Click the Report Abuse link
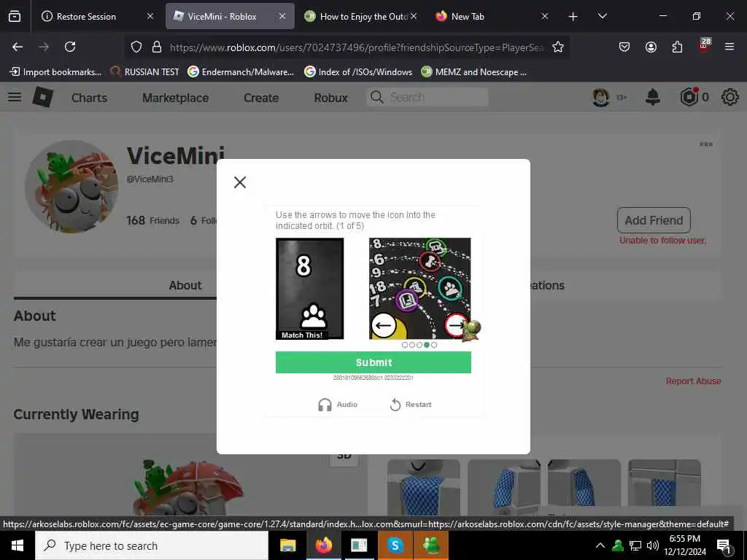747x560 pixels. [x=693, y=381]
